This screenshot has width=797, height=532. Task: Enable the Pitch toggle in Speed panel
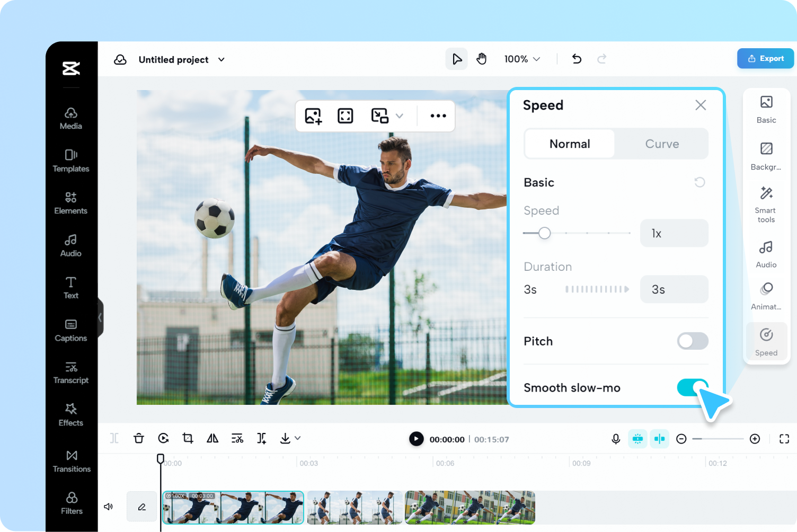pos(692,341)
